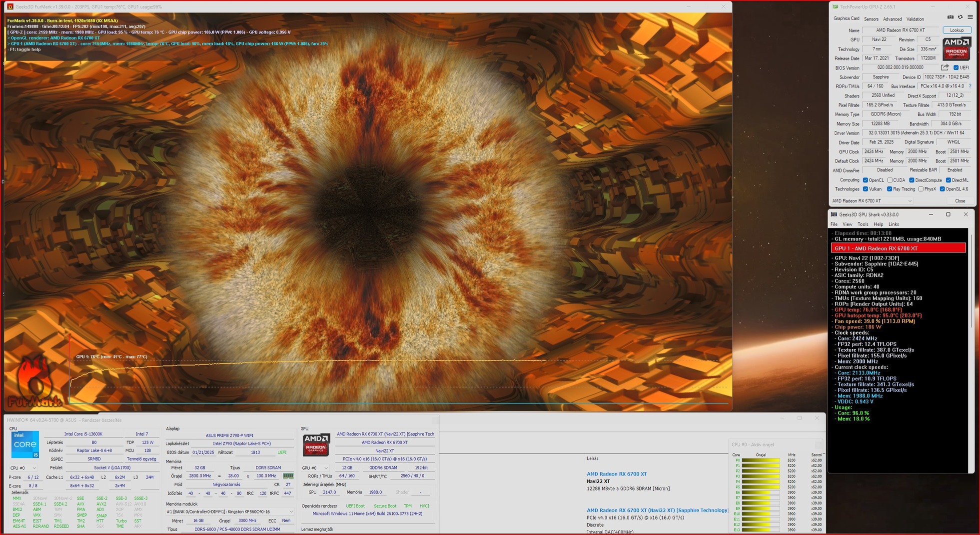Open the GPU-Z hamburger menu
Viewport: 980px width, 535px height.
click(970, 17)
